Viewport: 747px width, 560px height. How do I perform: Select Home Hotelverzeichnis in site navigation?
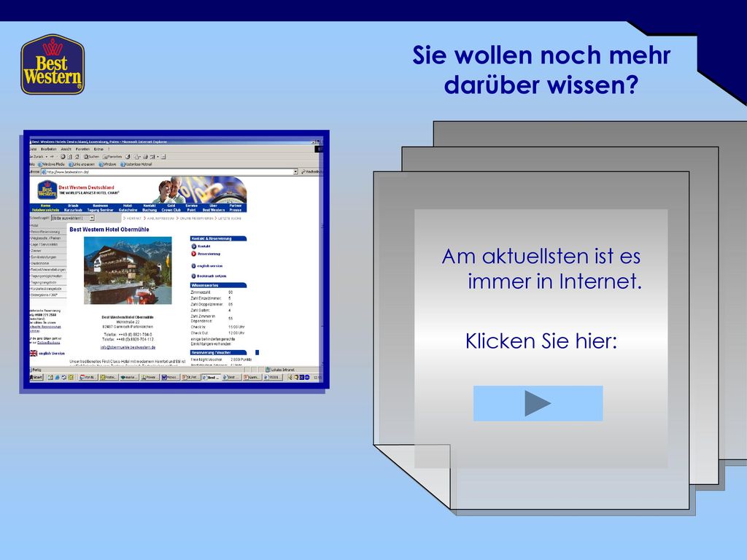click(45, 208)
